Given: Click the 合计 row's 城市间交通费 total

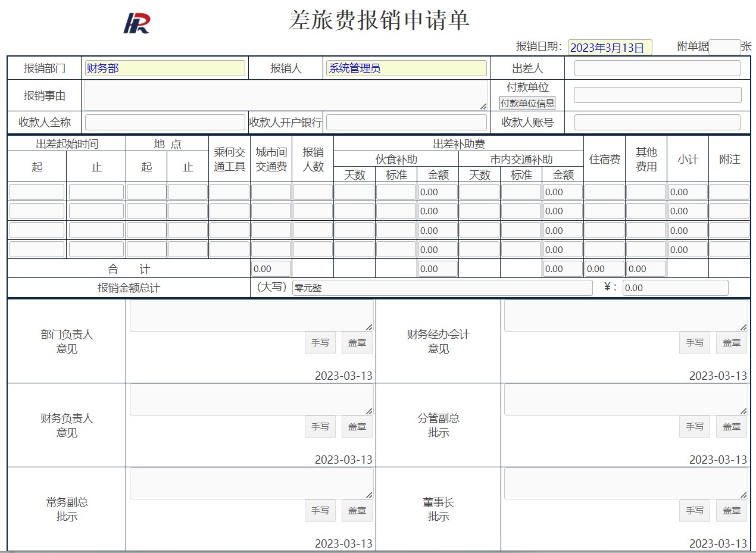Looking at the screenshot, I should (271, 268).
